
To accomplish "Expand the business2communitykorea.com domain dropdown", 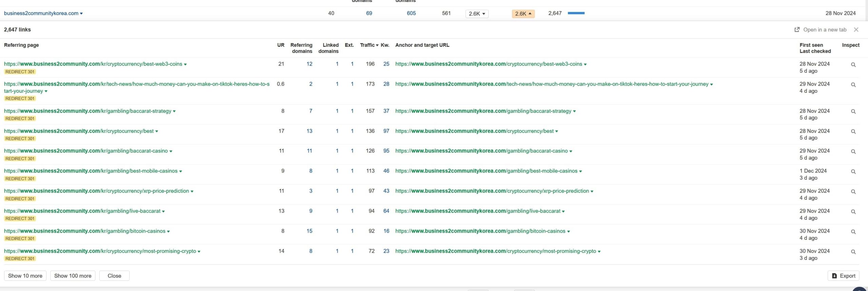I will click(81, 14).
